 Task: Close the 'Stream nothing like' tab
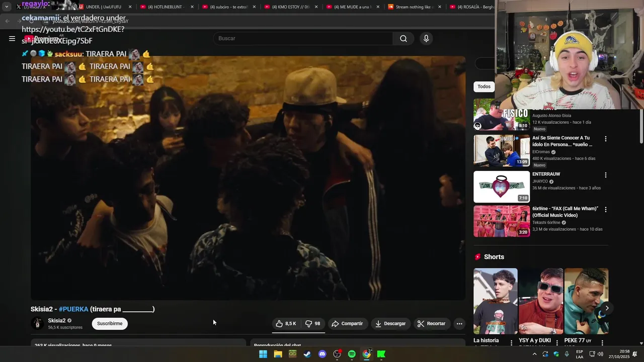tap(440, 7)
